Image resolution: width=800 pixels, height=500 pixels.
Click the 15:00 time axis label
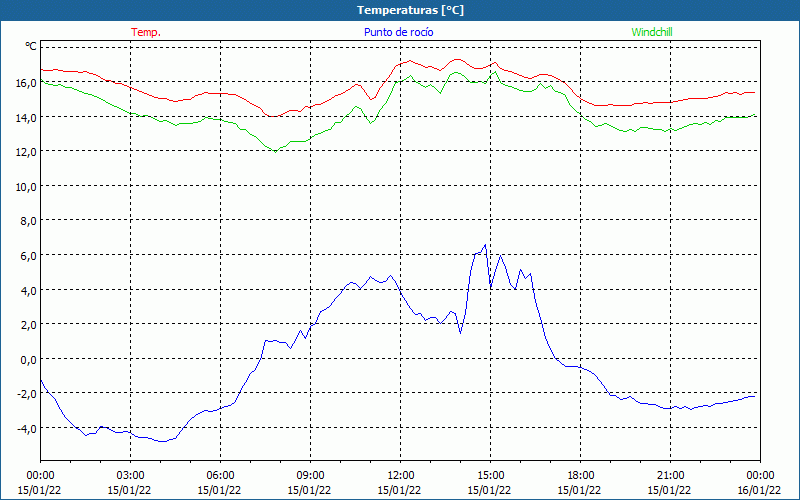click(x=490, y=476)
